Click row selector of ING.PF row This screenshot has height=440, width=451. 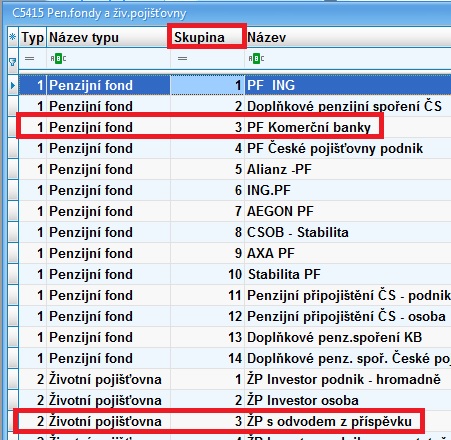pos(13,190)
